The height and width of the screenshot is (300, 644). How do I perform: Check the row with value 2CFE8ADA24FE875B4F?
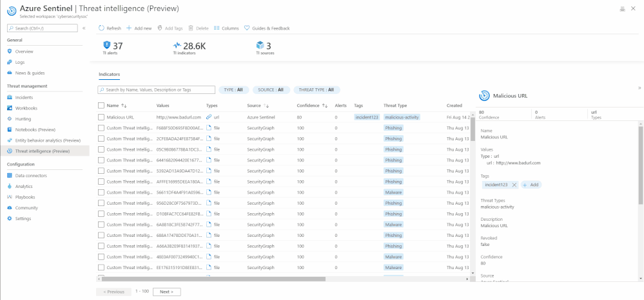[101, 138]
